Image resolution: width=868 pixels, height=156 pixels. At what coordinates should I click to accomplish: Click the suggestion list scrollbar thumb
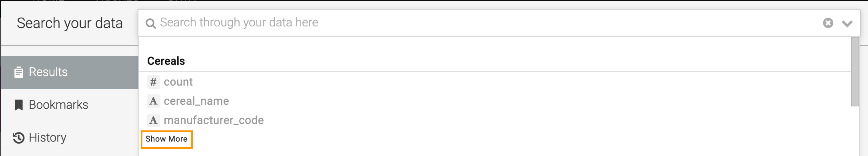pyautogui.click(x=855, y=72)
